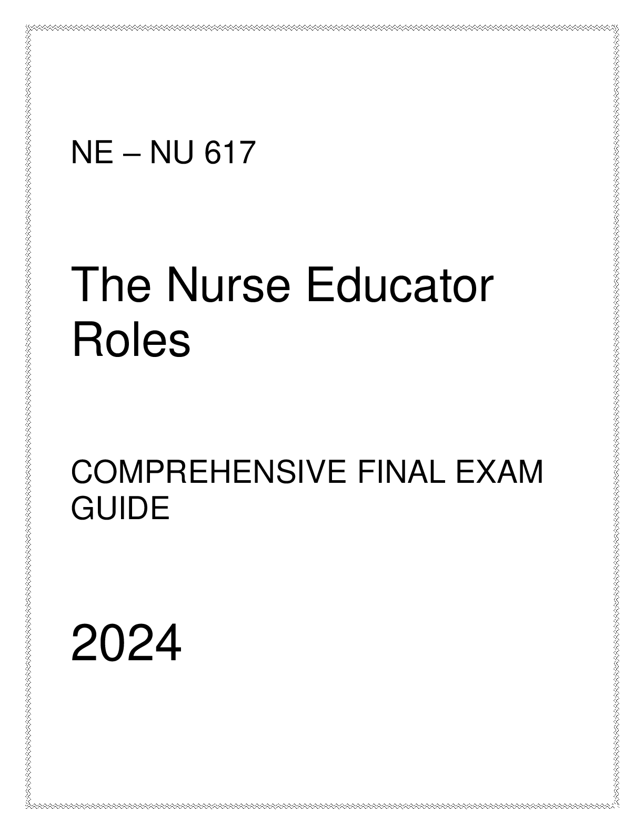Click the word 'GUIDE'
This screenshot has width=644, height=834.
click(x=120, y=509)
